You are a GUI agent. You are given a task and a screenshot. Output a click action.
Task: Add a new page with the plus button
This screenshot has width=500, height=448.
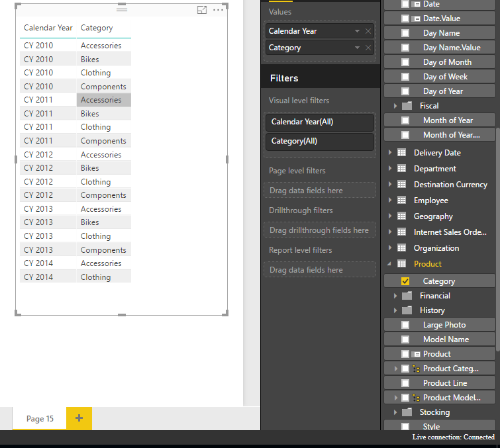(x=79, y=418)
